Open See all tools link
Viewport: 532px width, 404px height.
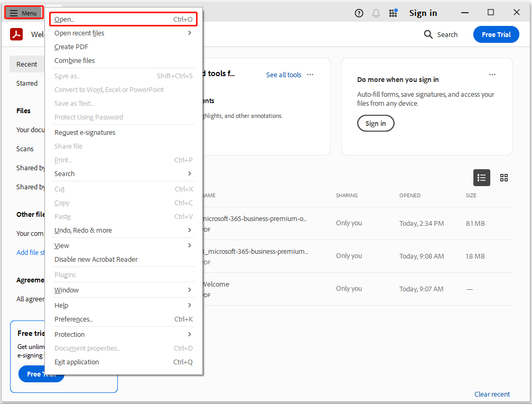[x=284, y=75]
